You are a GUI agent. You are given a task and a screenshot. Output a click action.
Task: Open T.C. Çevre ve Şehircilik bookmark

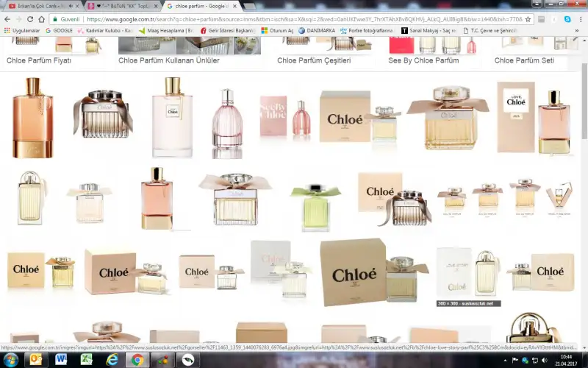tap(490, 30)
